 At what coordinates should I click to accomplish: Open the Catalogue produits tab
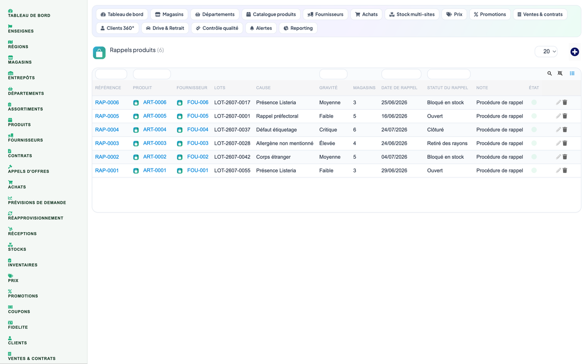pos(271,14)
